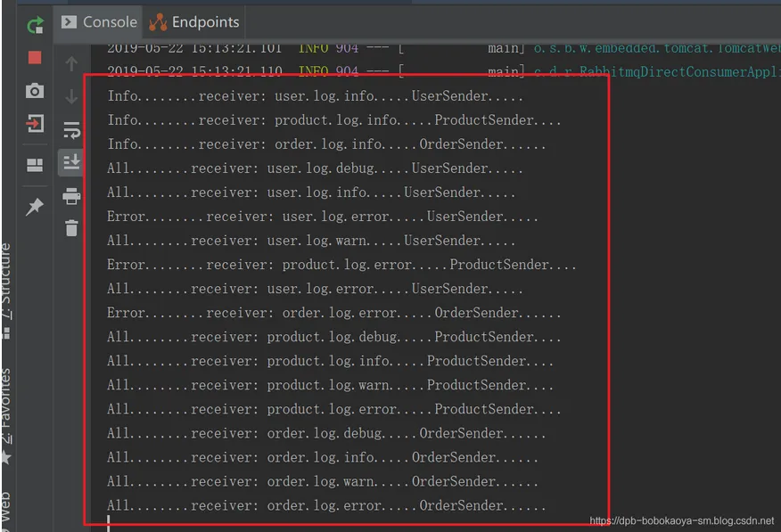
Task: Open the Restore Layout icon
Action: [x=35, y=165]
